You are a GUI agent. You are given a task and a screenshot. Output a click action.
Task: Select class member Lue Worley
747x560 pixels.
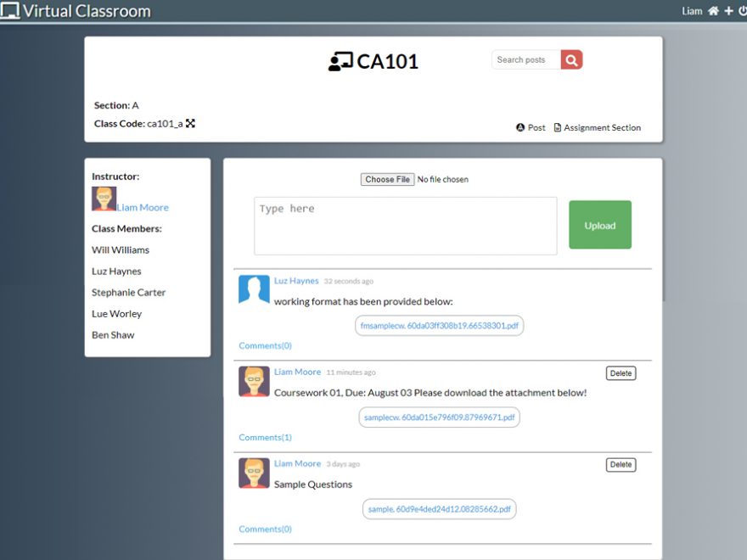pyautogui.click(x=117, y=314)
